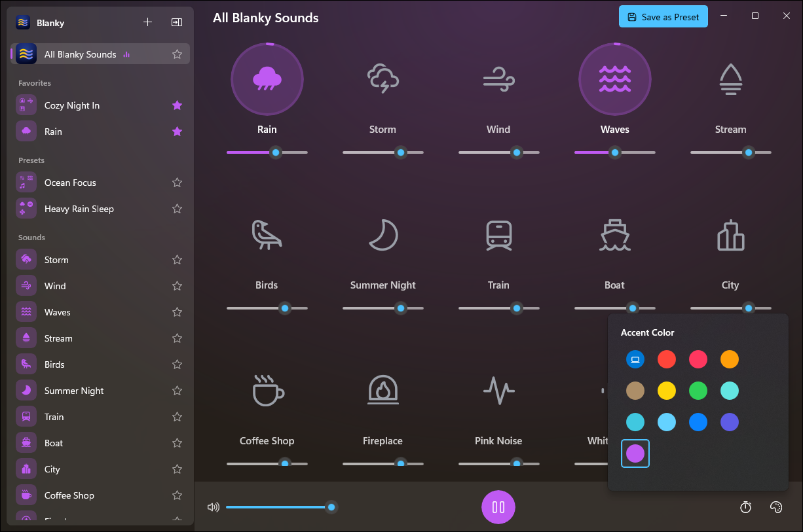Enable the Fireplace sound icon
This screenshot has width=803, height=532.
pos(383,391)
